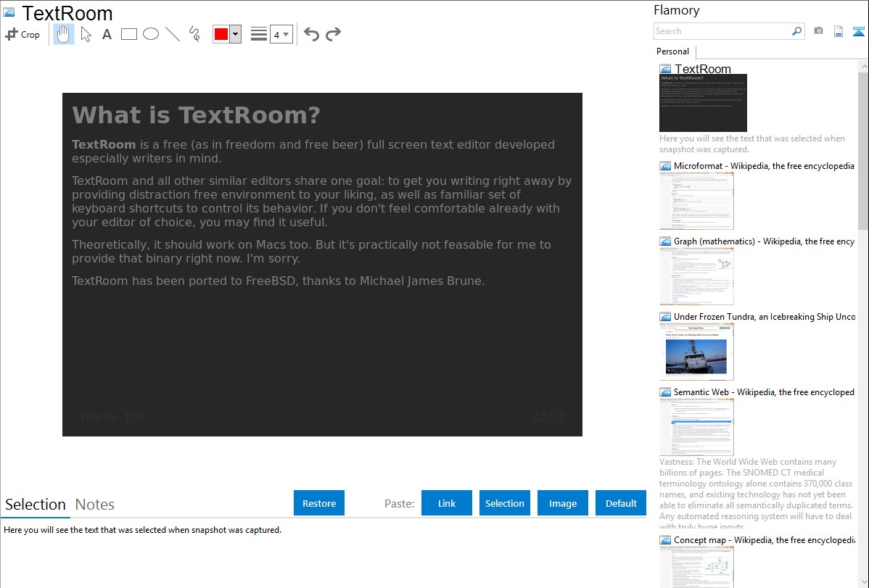Viewport: 869px width, 588px height.
Task: Redo the last annotation
Action: click(x=333, y=34)
